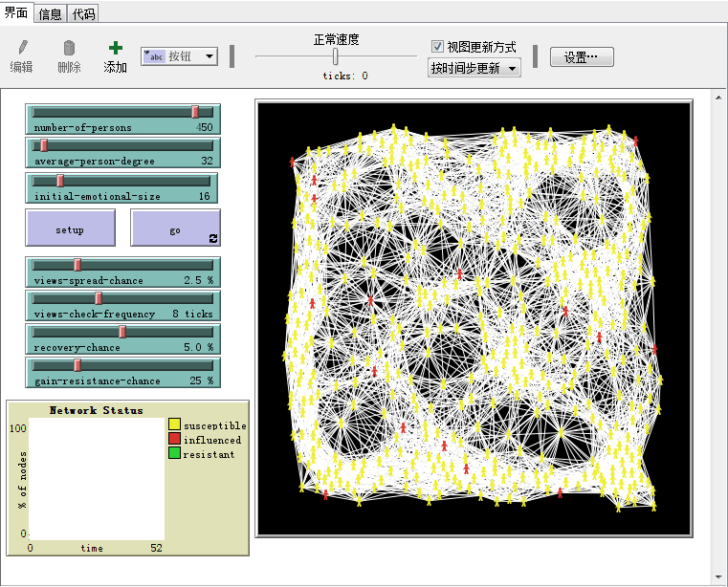Screen dimensions: 728x587
Task: Click the 编辑 pencil icon
Action: click(x=22, y=48)
